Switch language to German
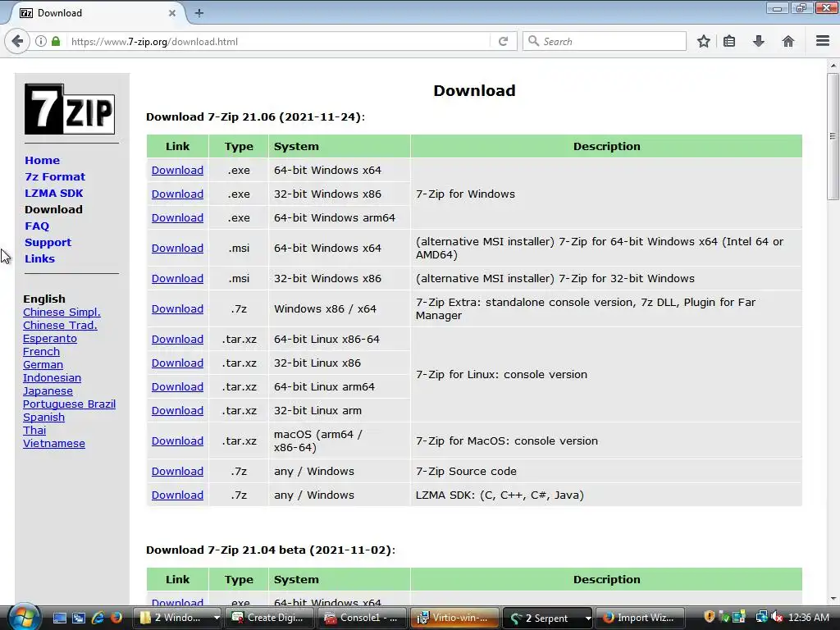Screen dimensions: 840x630 pyautogui.click(x=43, y=365)
